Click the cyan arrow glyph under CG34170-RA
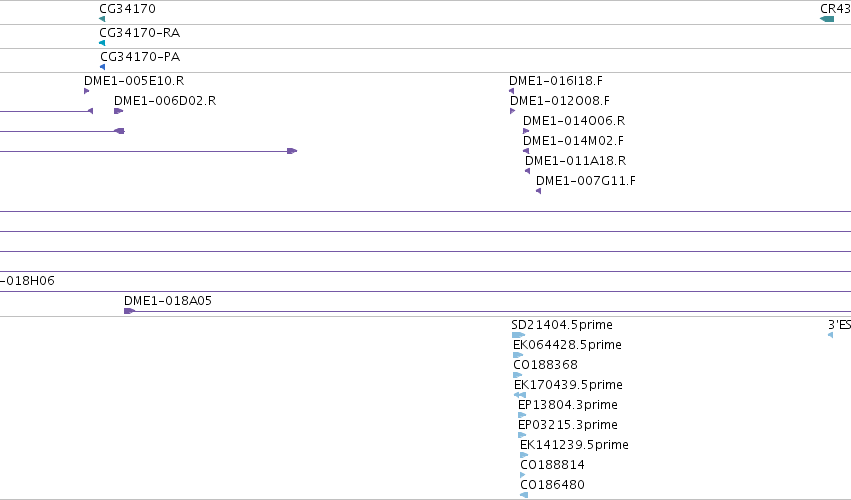 [x=102, y=43]
